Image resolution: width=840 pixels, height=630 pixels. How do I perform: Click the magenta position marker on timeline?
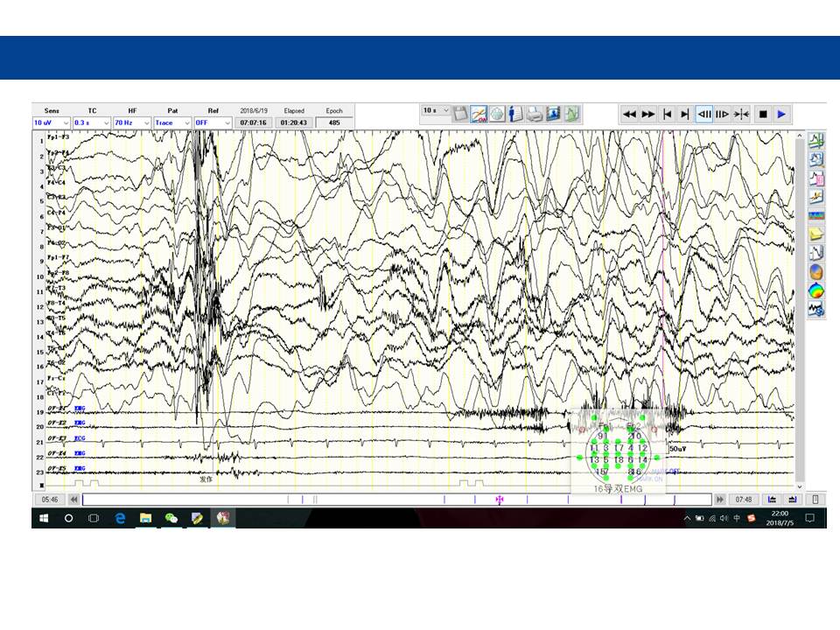click(500, 500)
